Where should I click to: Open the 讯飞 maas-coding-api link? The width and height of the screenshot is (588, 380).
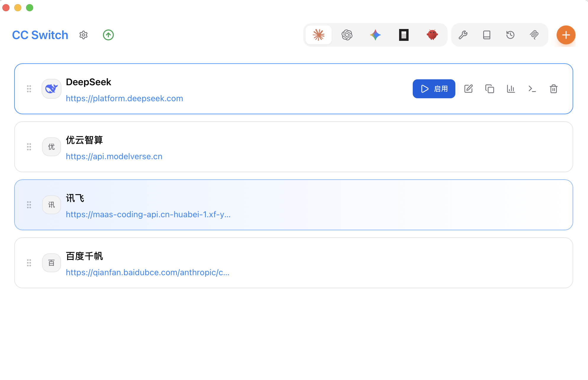point(148,214)
